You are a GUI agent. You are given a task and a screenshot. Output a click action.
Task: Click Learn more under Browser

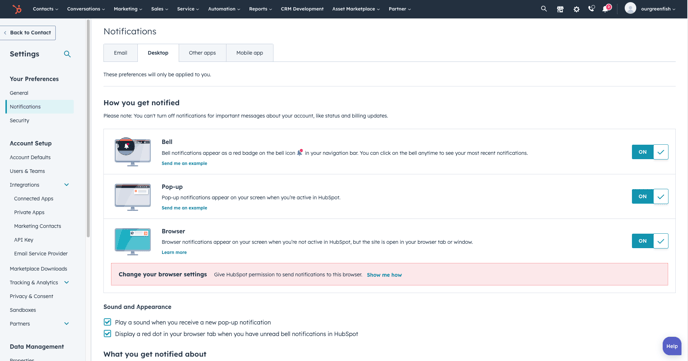coord(174,252)
